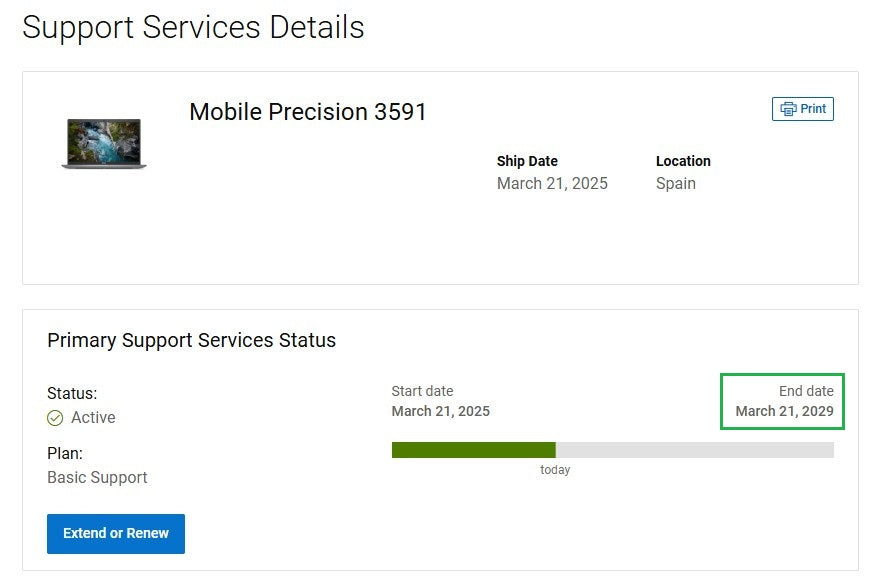882x585 pixels.
Task: Click the Ship Date value March 21, 2025
Action: 552,183
